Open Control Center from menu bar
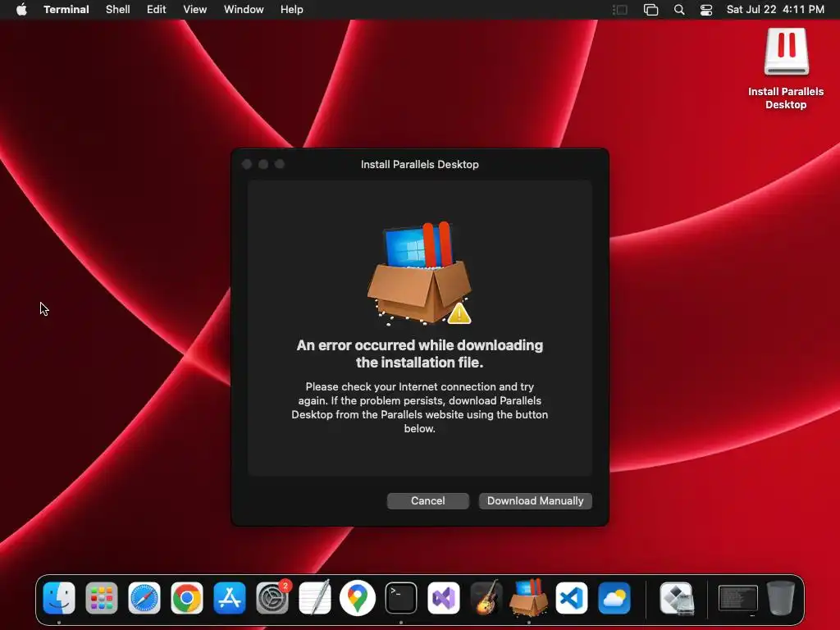Screen dimensions: 840x630 click(x=706, y=10)
